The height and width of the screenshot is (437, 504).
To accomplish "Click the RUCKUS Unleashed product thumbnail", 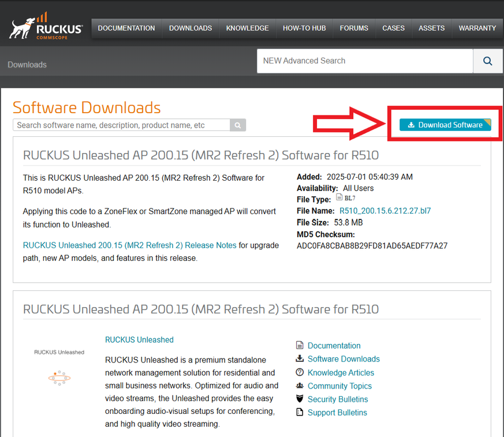I will pos(59,369).
